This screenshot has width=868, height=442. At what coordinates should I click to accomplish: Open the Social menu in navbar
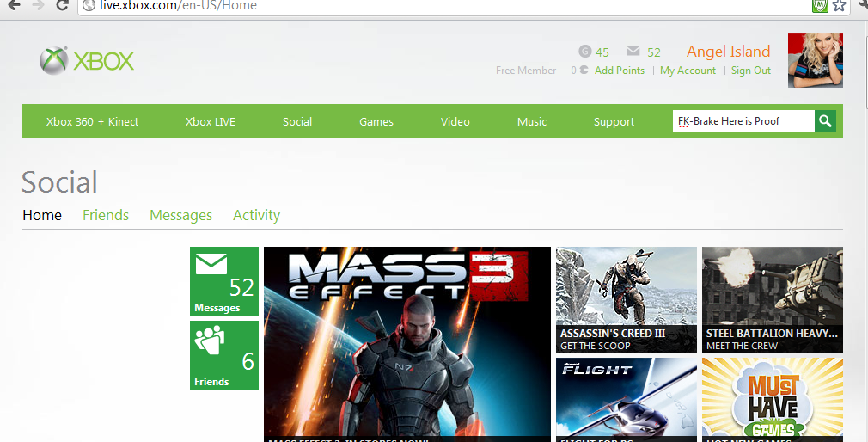pos(297,121)
